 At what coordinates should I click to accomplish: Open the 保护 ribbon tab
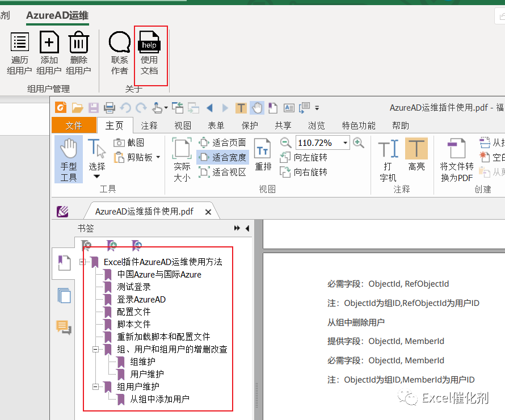(x=250, y=125)
